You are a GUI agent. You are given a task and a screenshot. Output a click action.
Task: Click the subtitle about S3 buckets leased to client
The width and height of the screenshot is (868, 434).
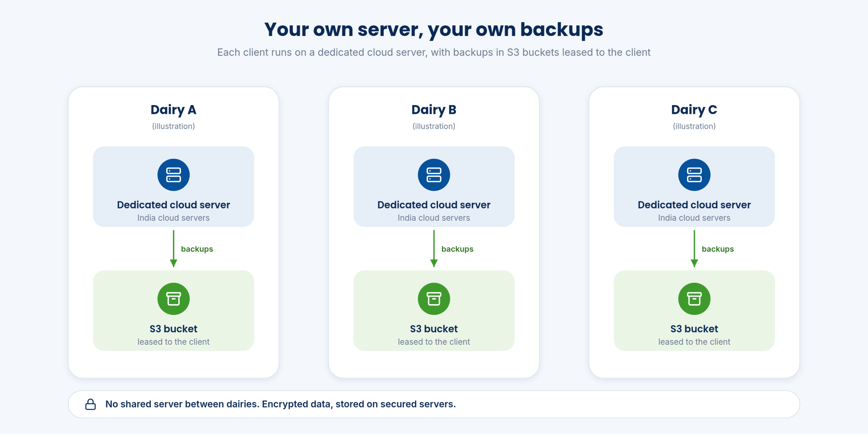click(434, 52)
